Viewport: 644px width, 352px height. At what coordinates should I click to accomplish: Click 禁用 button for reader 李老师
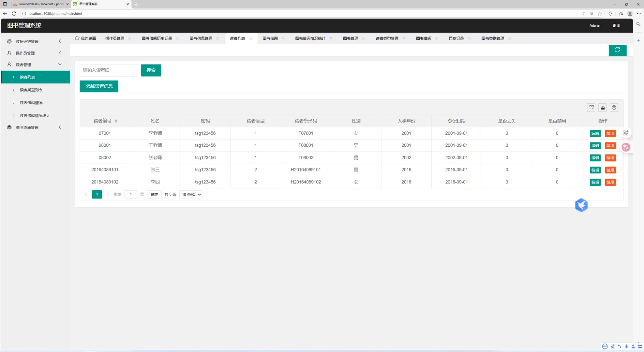pos(610,133)
